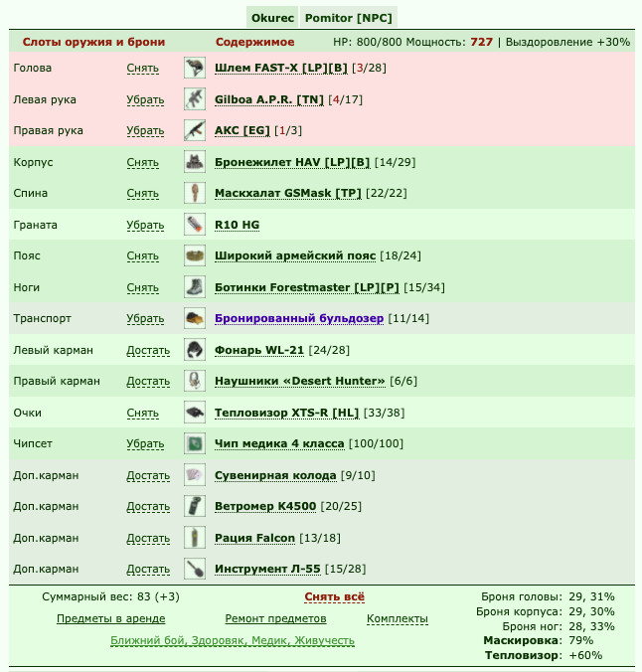Open the Маскхалат GSMask [TP] link
This screenshot has height=672, width=642.
(288, 193)
